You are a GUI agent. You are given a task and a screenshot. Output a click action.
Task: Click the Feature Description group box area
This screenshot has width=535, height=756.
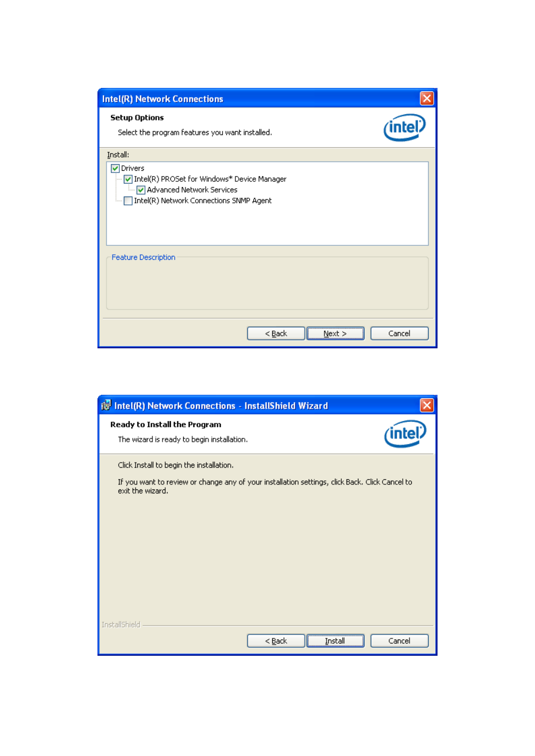coord(267,284)
